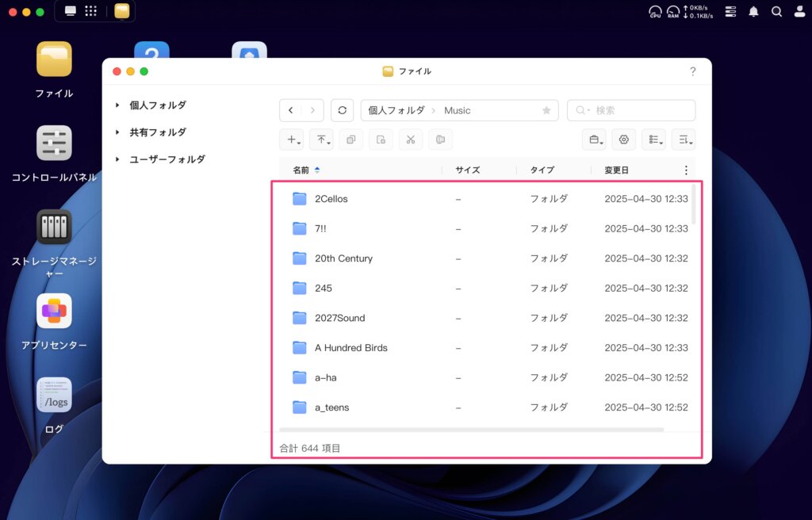812x520 pixels.
Task: Star the Music folder as favorite
Action: tap(546, 110)
